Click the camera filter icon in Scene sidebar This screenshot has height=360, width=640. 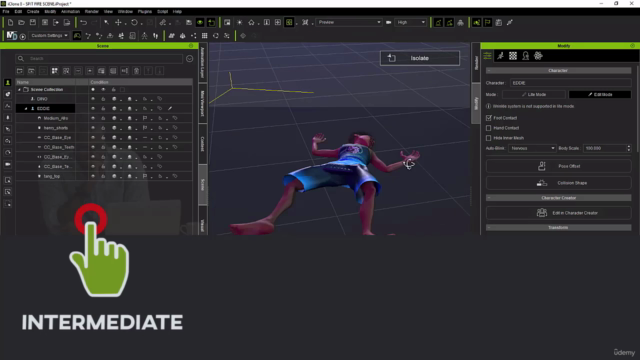click(x=8, y=164)
